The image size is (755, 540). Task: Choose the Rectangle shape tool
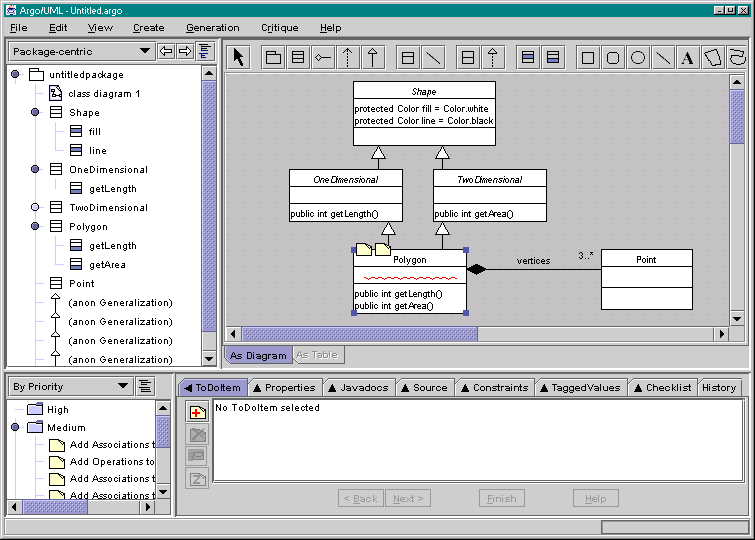(588, 58)
